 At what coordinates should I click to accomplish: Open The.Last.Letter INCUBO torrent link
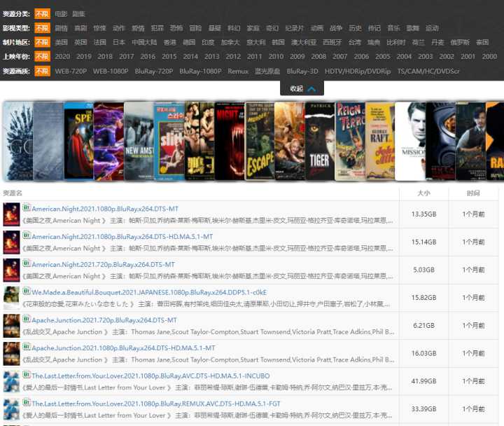(150, 376)
